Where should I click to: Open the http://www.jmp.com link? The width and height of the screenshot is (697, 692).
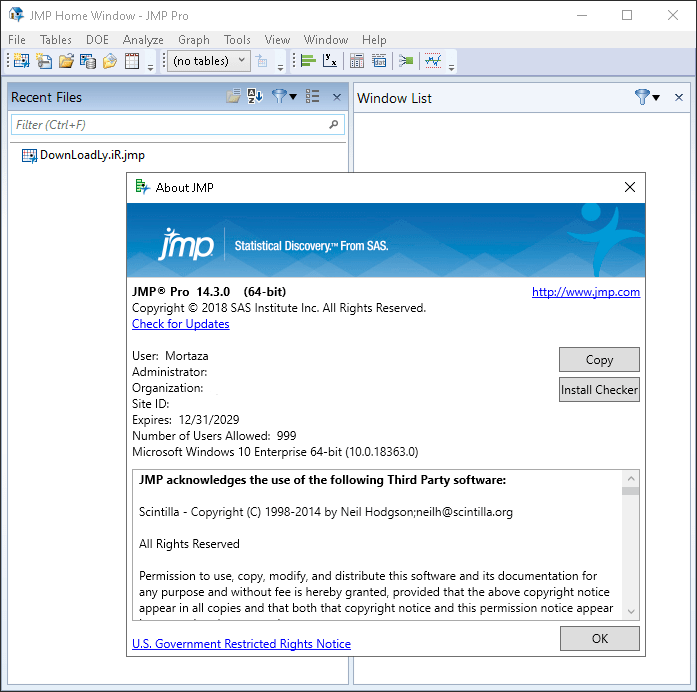(x=586, y=292)
